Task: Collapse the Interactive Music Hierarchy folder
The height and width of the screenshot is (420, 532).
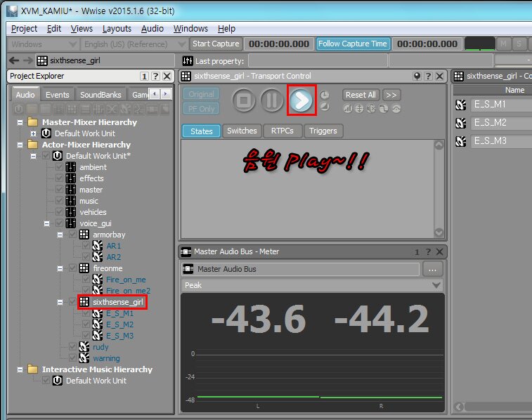Action: click(20, 369)
